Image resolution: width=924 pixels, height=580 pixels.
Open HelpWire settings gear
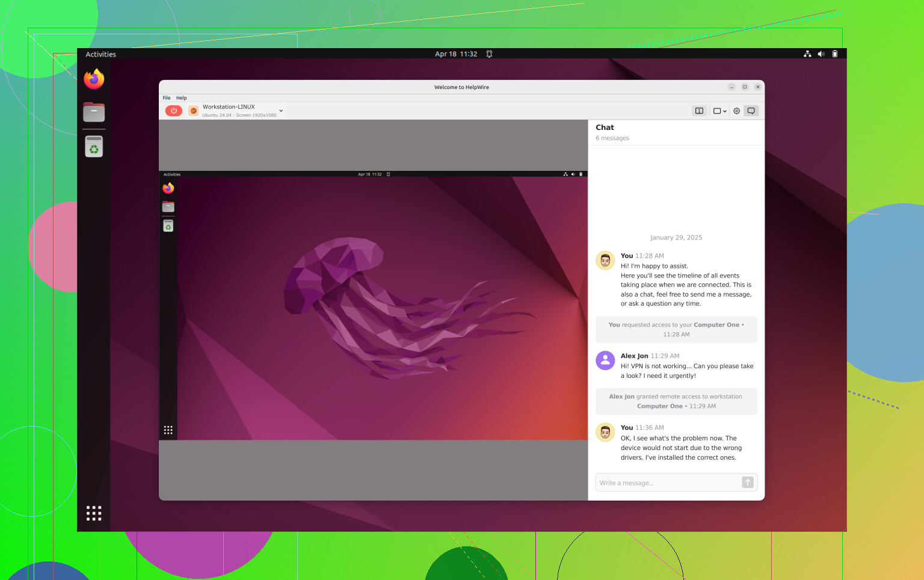736,111
